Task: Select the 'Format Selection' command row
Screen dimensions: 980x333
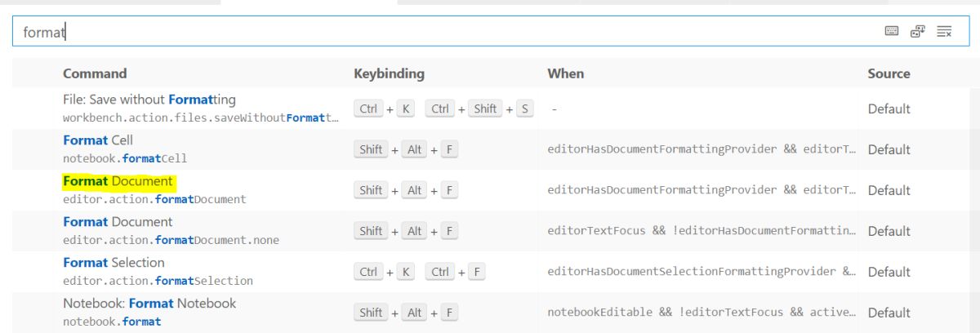Action: [490, 272]
